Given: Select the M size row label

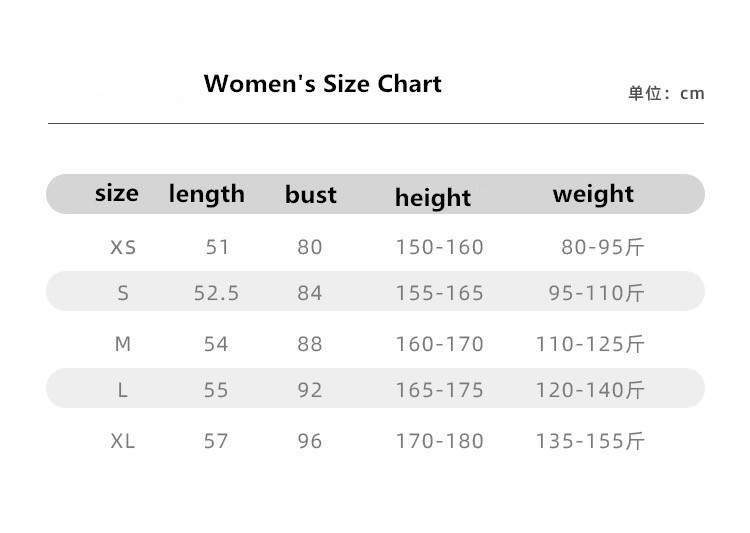Looking at the screenshot, I should click(123, 344).
